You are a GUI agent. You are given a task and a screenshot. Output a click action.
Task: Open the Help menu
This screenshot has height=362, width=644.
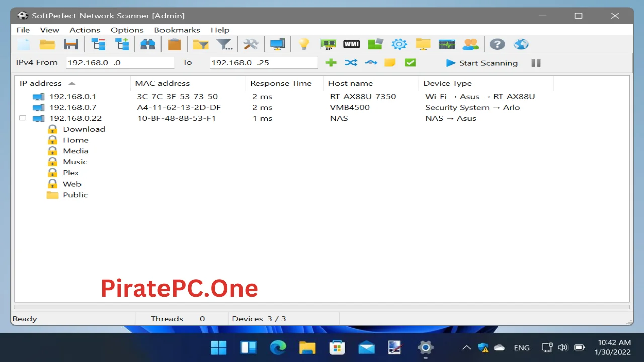pos(220,30)
